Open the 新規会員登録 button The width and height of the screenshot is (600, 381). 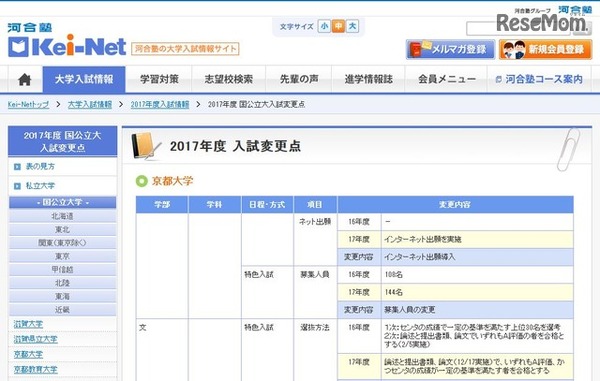pos(545,49)
